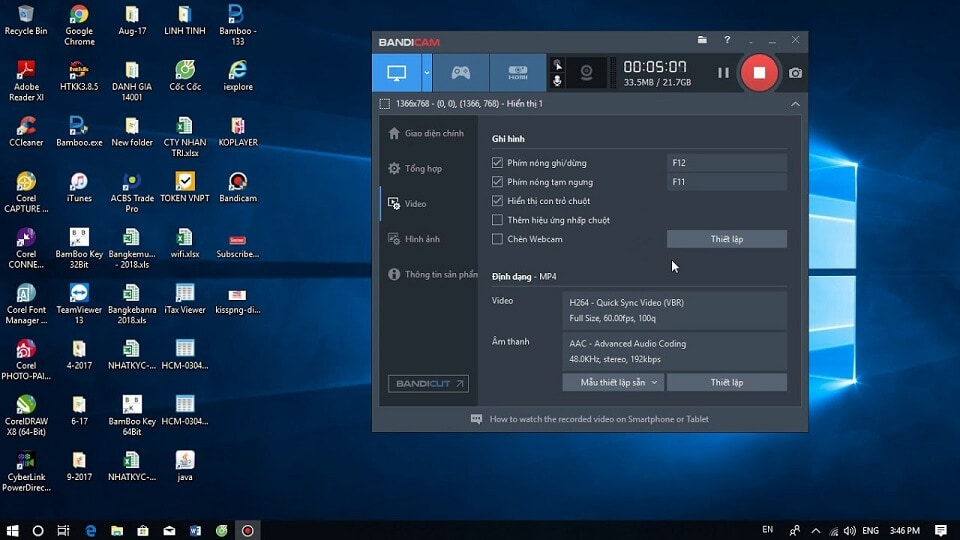The width and height of the screenshot is (960, 540).
Task: Select java desktop icon
Action: coord(185,466)
